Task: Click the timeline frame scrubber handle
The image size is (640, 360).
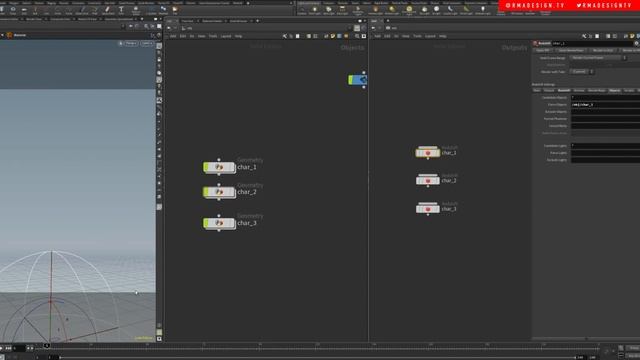Action: [x=47, y=346]
